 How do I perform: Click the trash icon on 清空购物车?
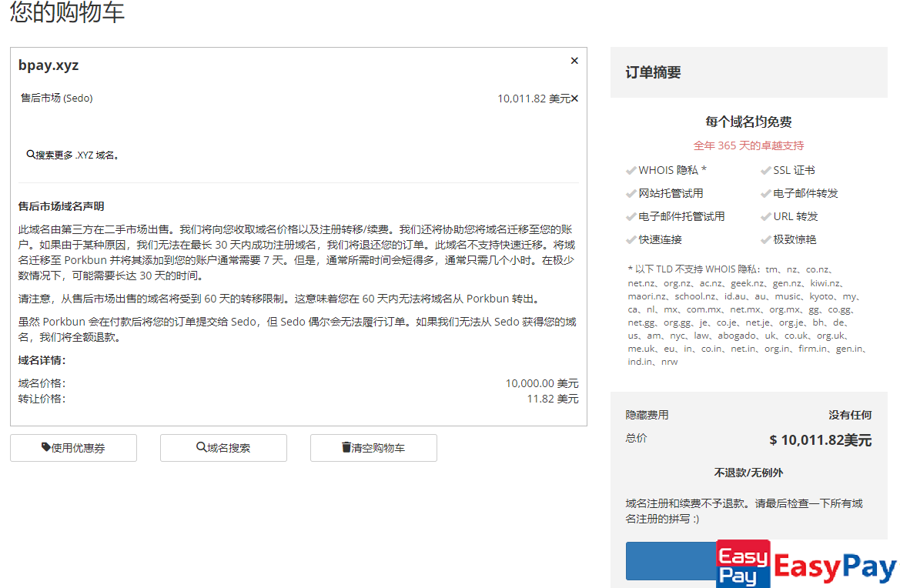[x=346, y=447]
